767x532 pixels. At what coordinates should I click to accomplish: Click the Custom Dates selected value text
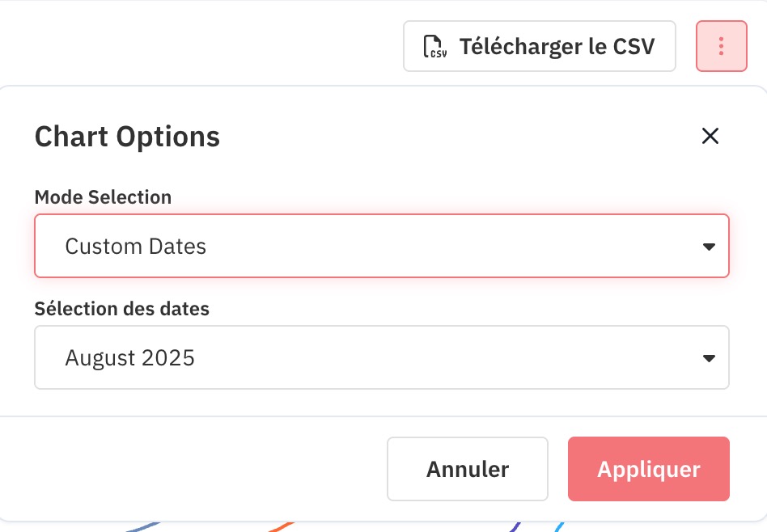point(135,247)
